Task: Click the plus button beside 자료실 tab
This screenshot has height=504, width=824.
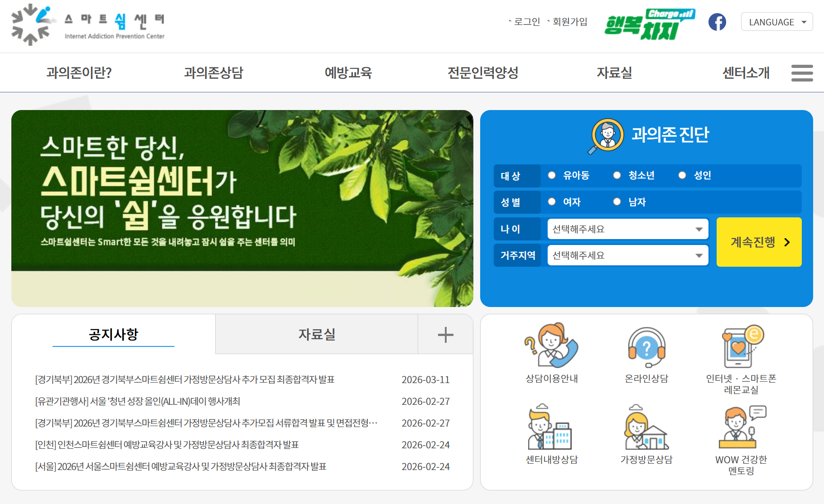Action: (445, 334)
